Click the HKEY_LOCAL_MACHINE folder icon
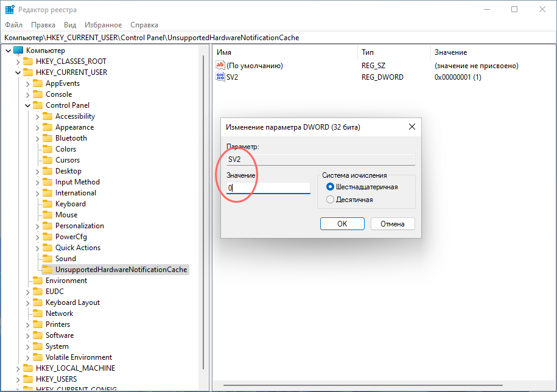 pos(28,368)
